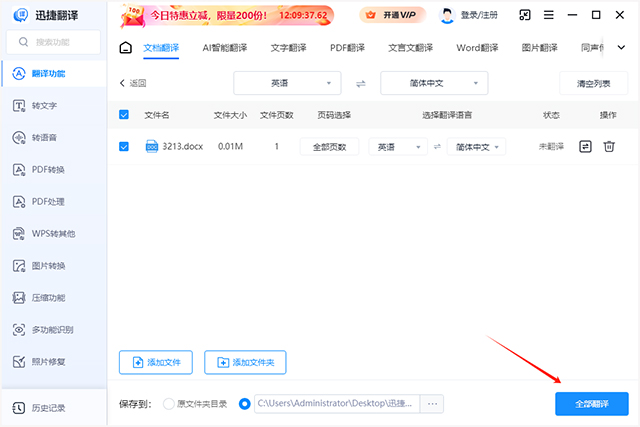Click the save path field
640x427 pixels.
pos(337,404)
